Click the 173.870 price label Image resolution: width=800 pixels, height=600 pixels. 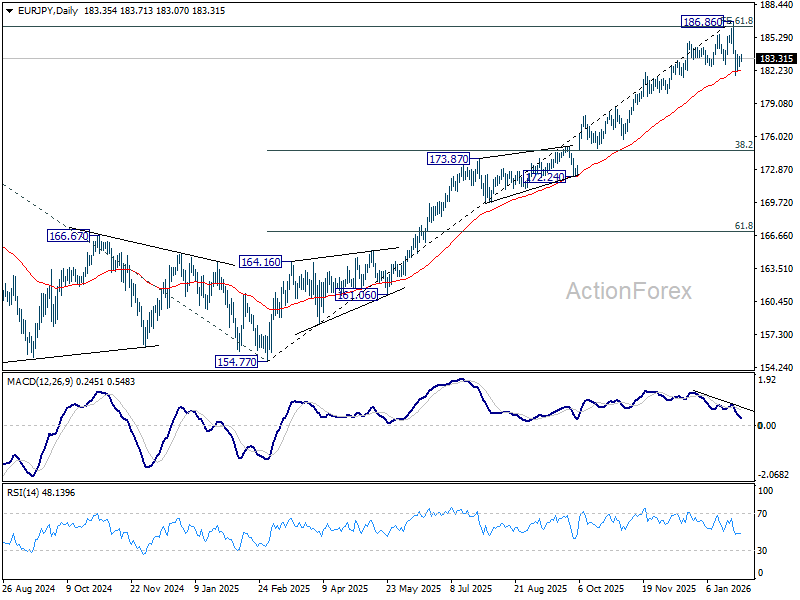pyautogui.click(x=448, y=159)
